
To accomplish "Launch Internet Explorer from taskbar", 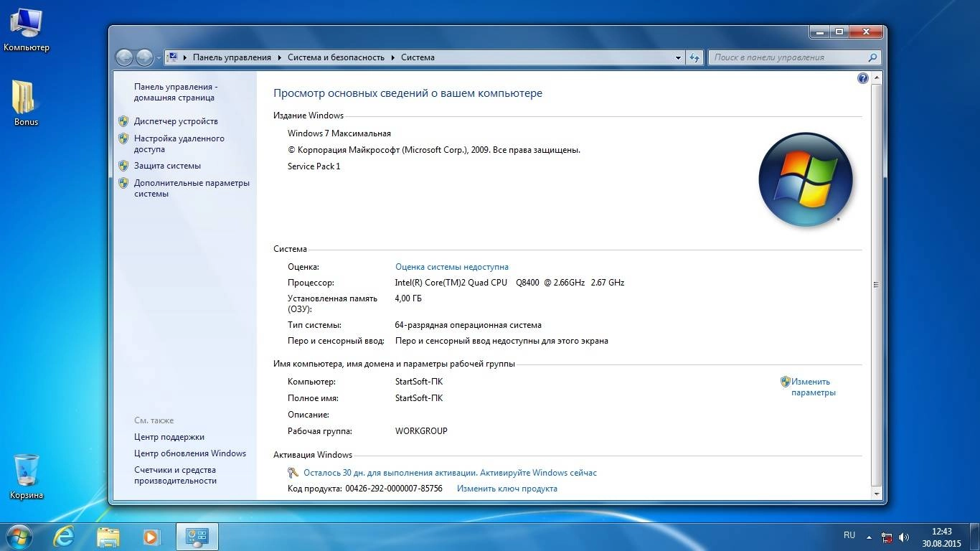I will coord(65,536).
